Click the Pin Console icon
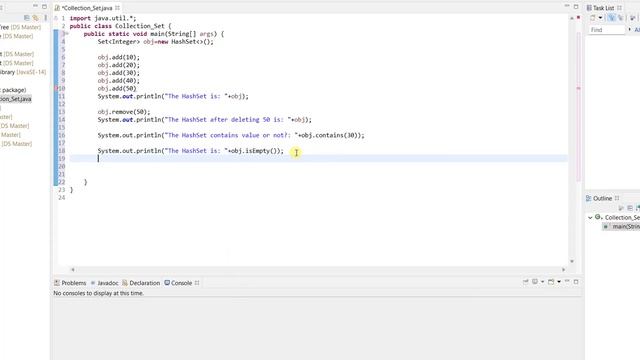 [x=526, y=282]
